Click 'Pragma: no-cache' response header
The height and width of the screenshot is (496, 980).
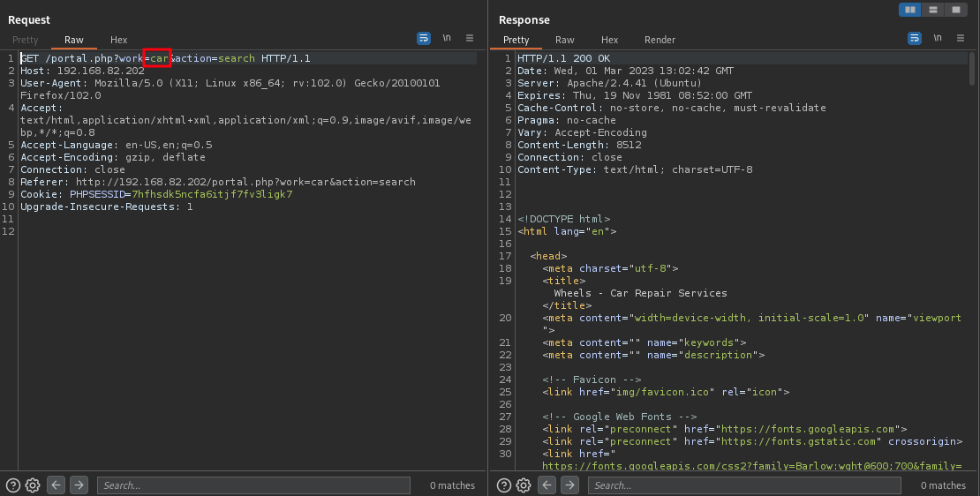pos(566,120)
